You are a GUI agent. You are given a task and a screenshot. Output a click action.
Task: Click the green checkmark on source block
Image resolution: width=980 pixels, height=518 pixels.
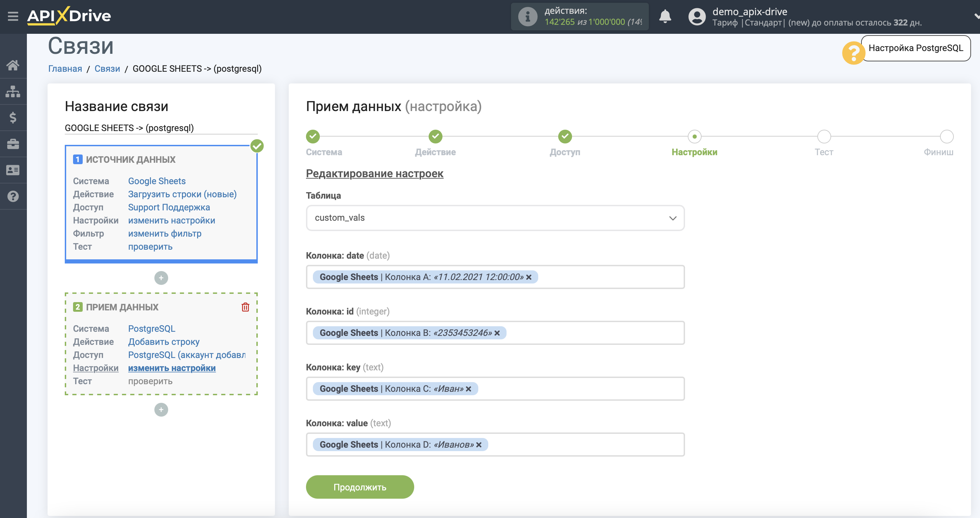(257, 146)
